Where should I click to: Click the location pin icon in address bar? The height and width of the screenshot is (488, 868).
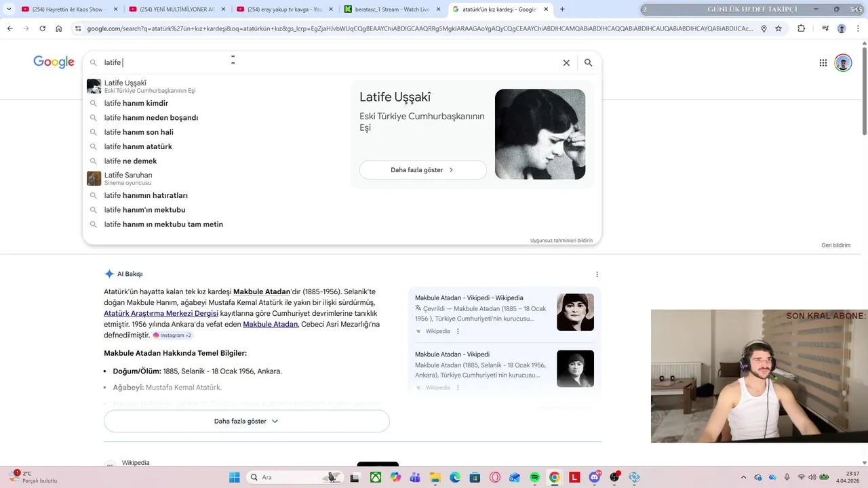[x=764, y=28]
